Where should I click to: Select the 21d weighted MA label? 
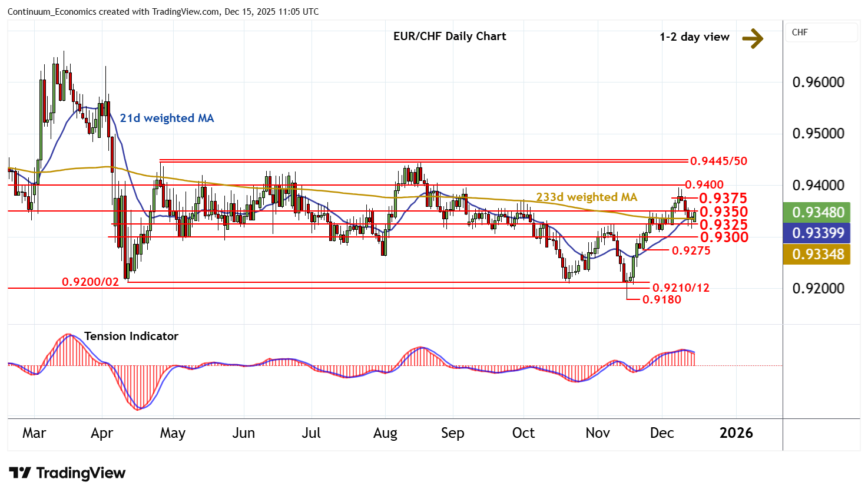[167, 118]
